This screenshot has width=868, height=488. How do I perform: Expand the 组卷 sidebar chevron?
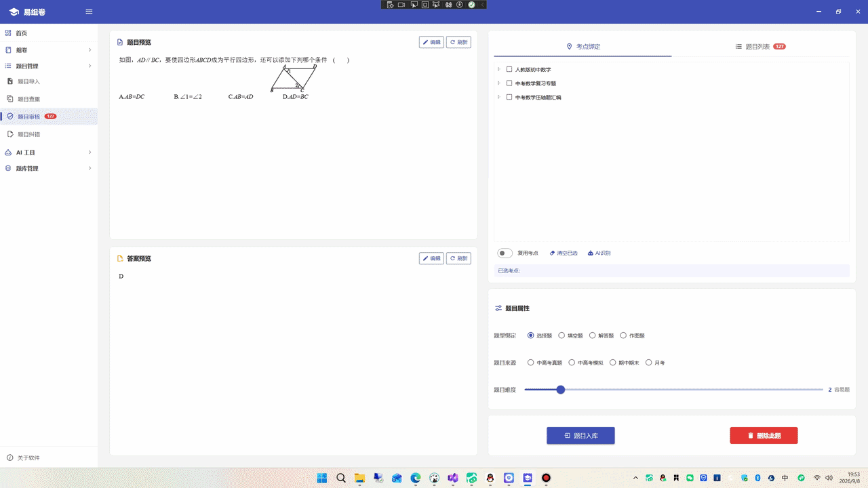pos(90,49)
